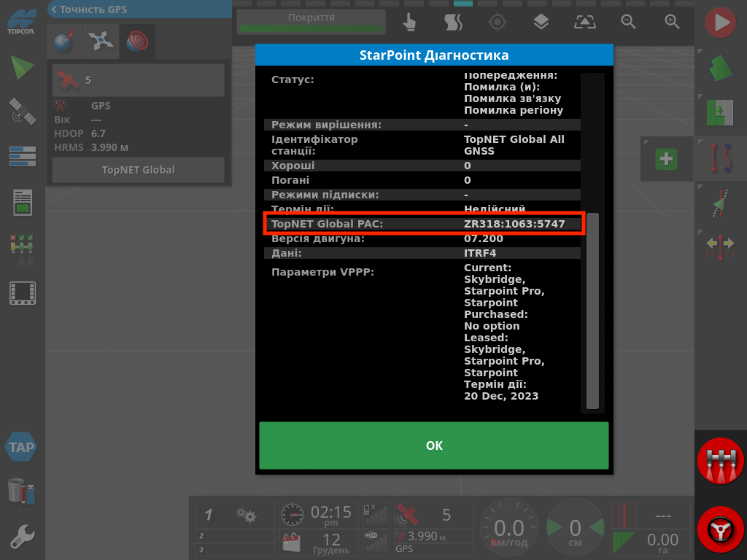Expand the green field menu on right sidebar
This screenshot has width=747, height=560.
click(x=721, y=69)
